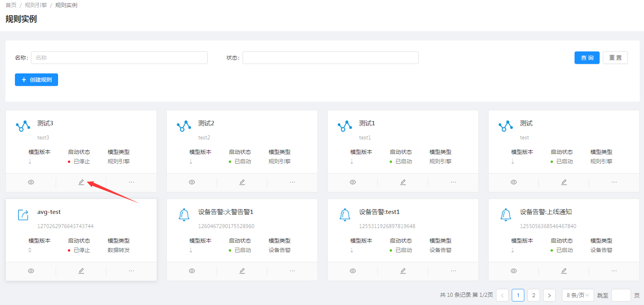Screen dimensions: 644x305
Task: View avg-test rule with the eye icon
Action: 31,271
